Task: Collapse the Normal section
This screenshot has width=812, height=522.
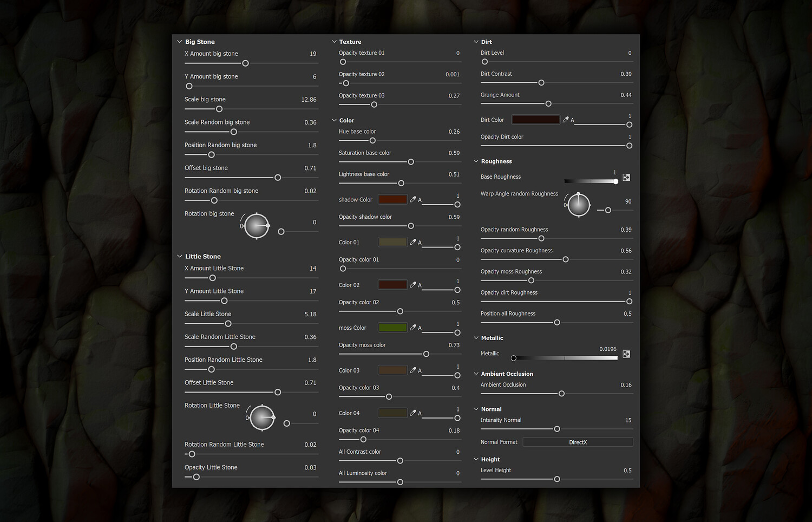Action: [x=476, y=409]
